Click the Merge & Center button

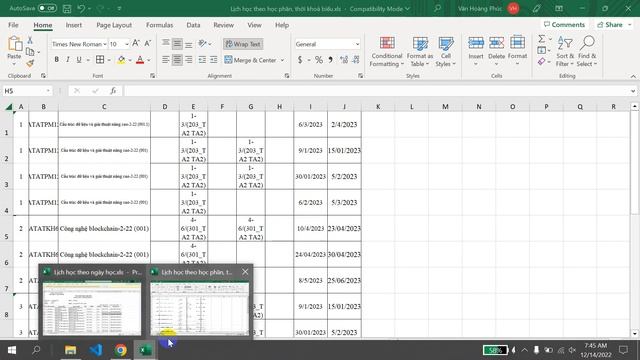251,60
